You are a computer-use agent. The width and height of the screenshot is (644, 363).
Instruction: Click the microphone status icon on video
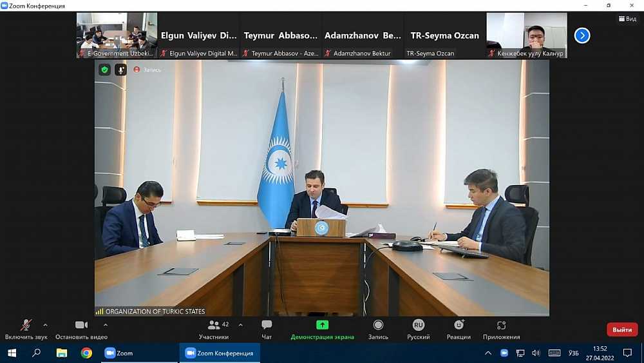(x=120, y=70)
